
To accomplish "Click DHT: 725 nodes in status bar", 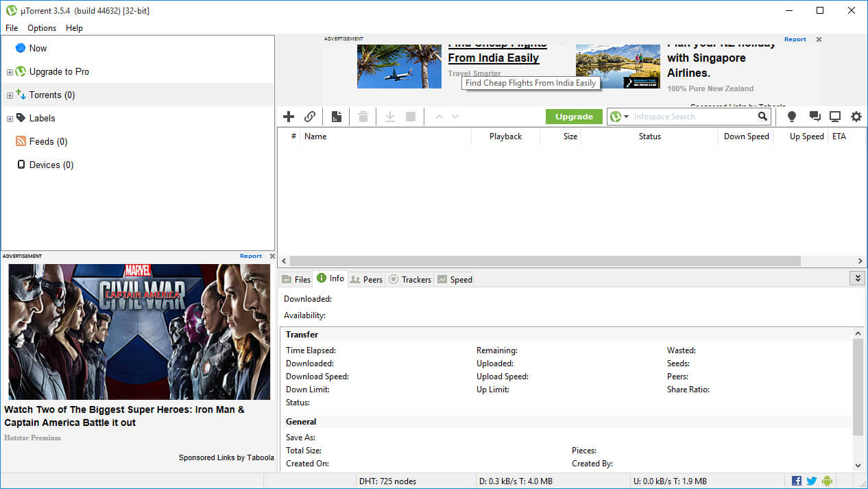I will coord(387,481).
